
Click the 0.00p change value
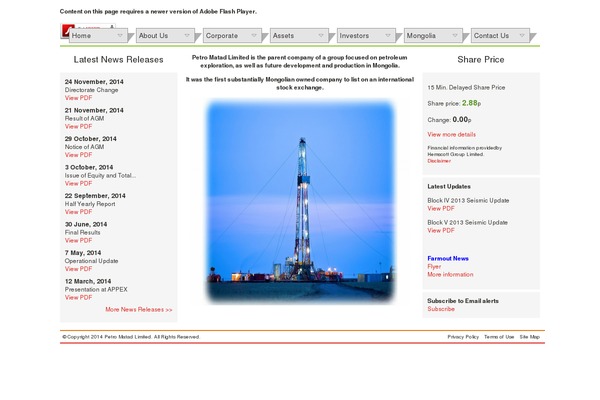tap(461, 119)
